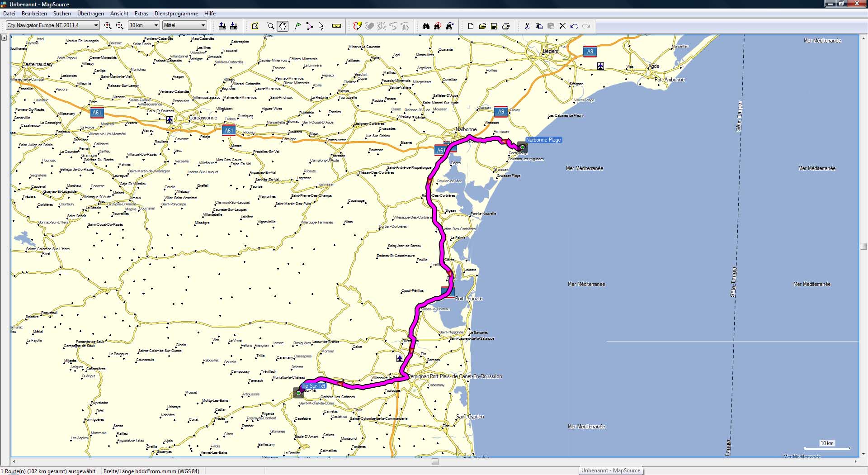Click the Open file folder icon

pyautogui.click(x=482, y=26)
